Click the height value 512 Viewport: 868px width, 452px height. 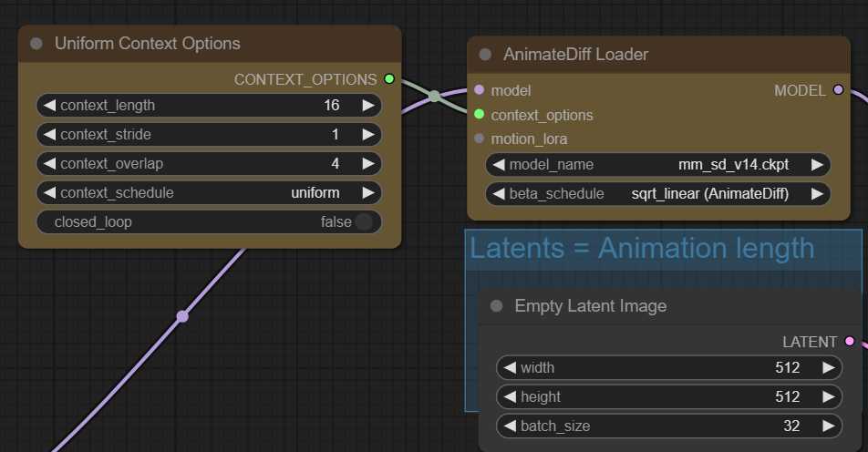787,396
